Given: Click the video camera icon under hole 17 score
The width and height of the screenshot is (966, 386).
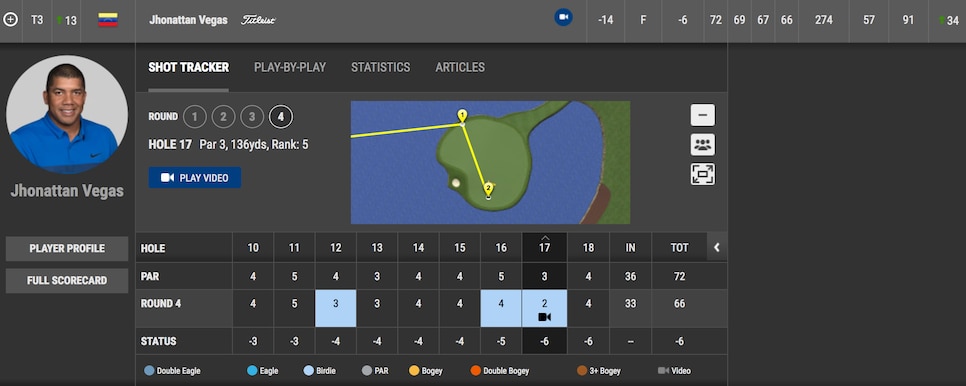Looking at the screenshot, I should [545, 317].
